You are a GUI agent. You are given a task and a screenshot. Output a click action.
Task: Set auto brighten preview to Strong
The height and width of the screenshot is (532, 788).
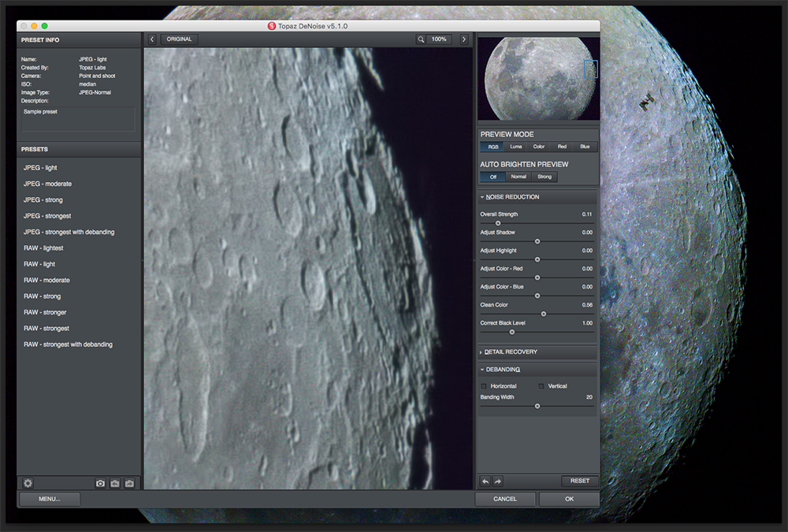(545, 177)
